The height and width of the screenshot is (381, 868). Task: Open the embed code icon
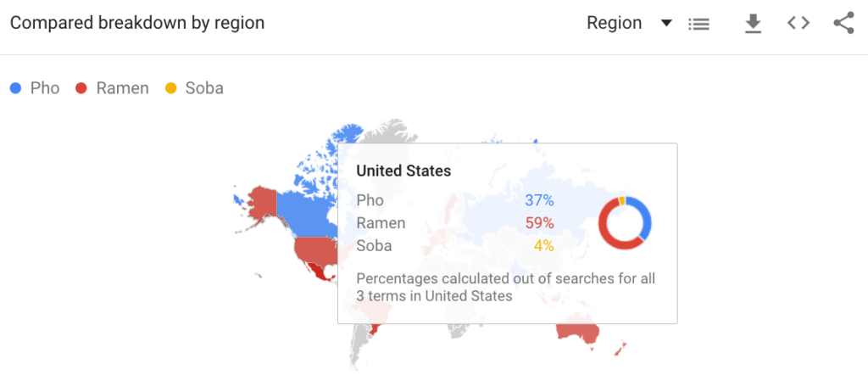(798, 23)
